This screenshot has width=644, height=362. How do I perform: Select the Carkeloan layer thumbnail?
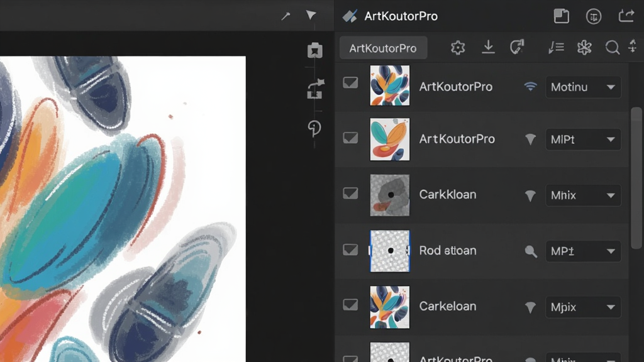[x=390, y=307]
